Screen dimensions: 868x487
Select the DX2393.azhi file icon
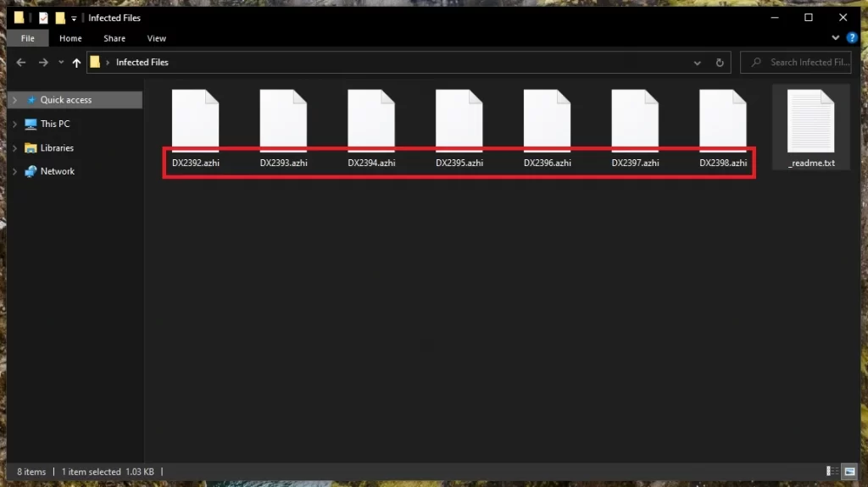point(283,120)
